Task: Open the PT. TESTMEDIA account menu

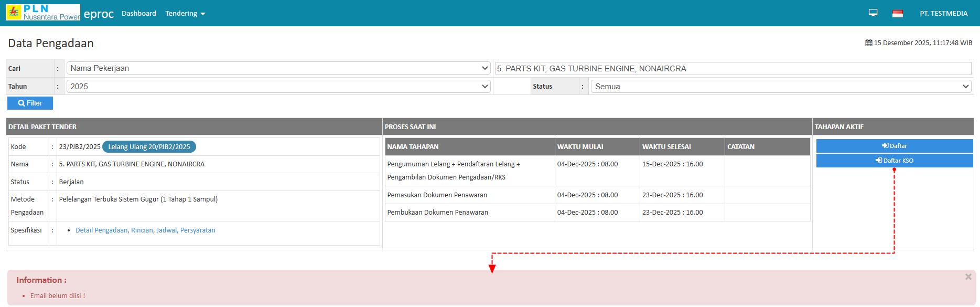Action: tap(943, 14)
